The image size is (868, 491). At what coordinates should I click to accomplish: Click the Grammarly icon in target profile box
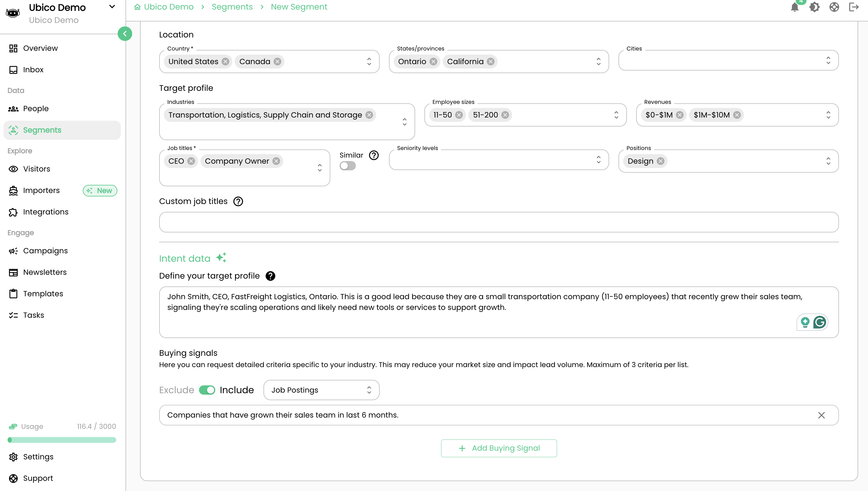coord(820,322)
